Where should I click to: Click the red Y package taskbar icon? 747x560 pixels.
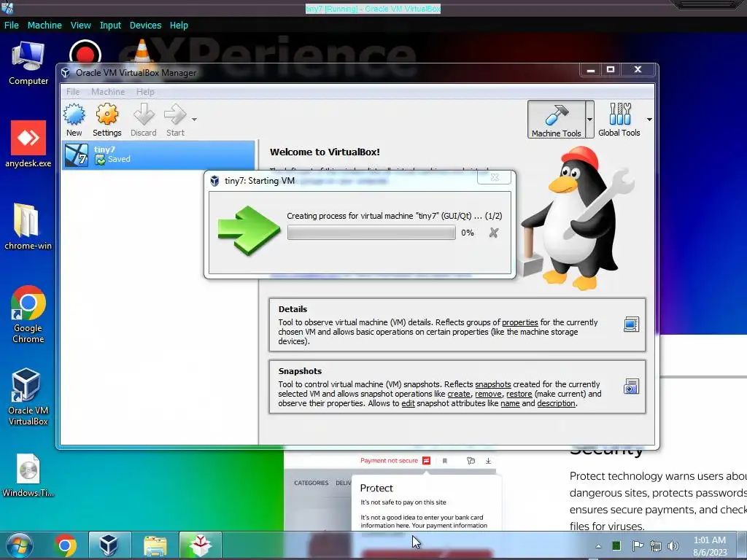click(200, 545)
